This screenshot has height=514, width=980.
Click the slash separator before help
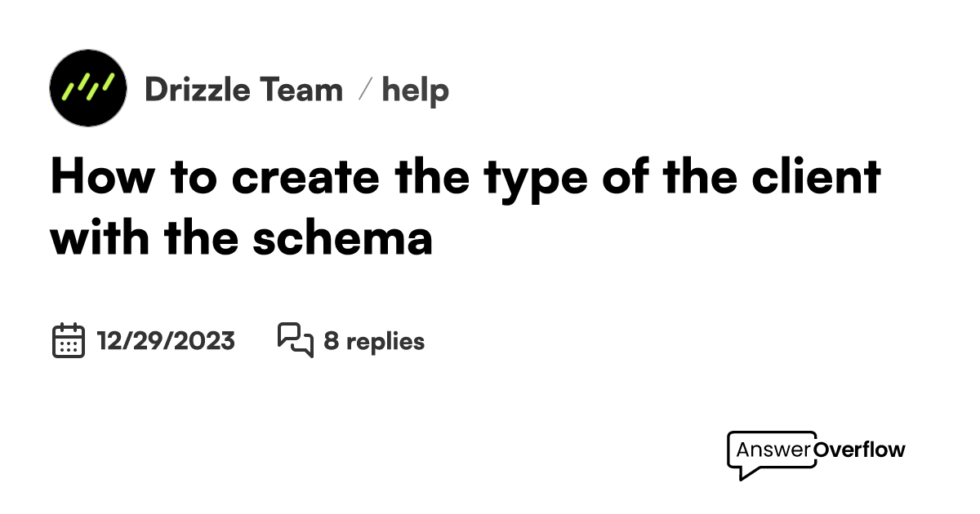pos(366,89)
